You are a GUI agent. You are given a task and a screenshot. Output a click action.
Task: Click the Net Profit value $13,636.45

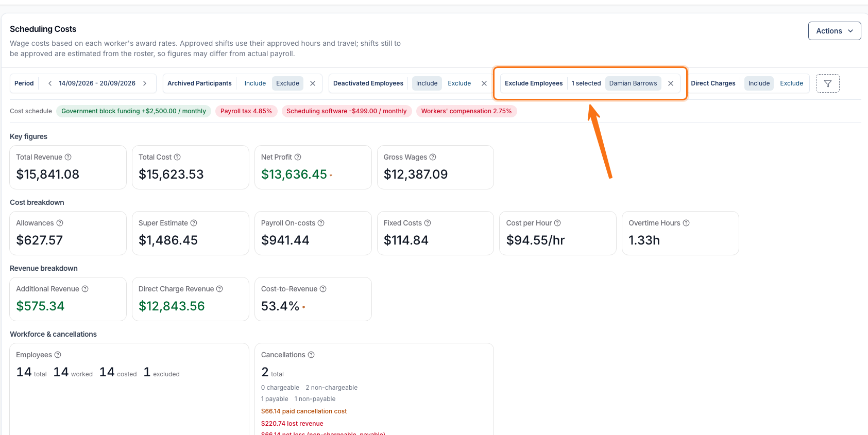[294, 175]
